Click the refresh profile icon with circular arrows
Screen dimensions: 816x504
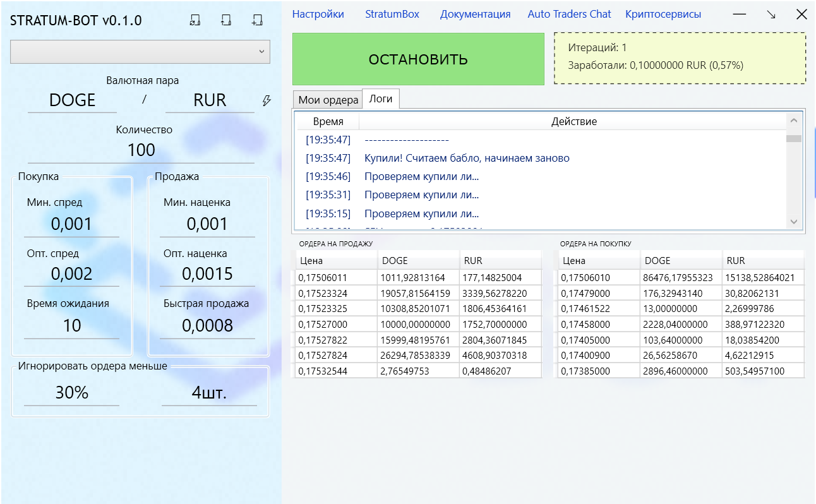195,20
